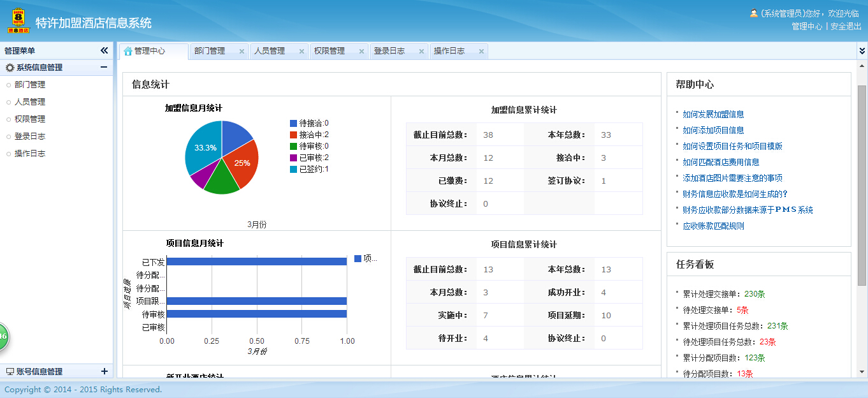Image resolution: width=868 pixels, height=398 pixels.
Task: Click task count 230条 for 累计处理交接单
Action: [755, 294]
